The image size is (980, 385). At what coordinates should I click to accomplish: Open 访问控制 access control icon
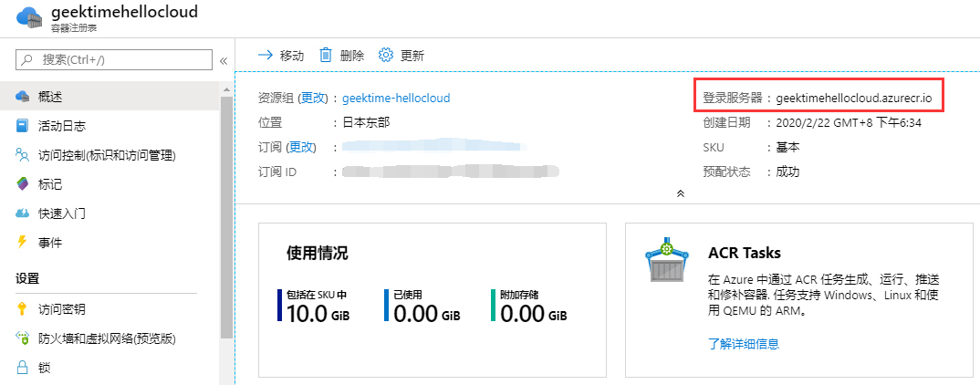23,155
